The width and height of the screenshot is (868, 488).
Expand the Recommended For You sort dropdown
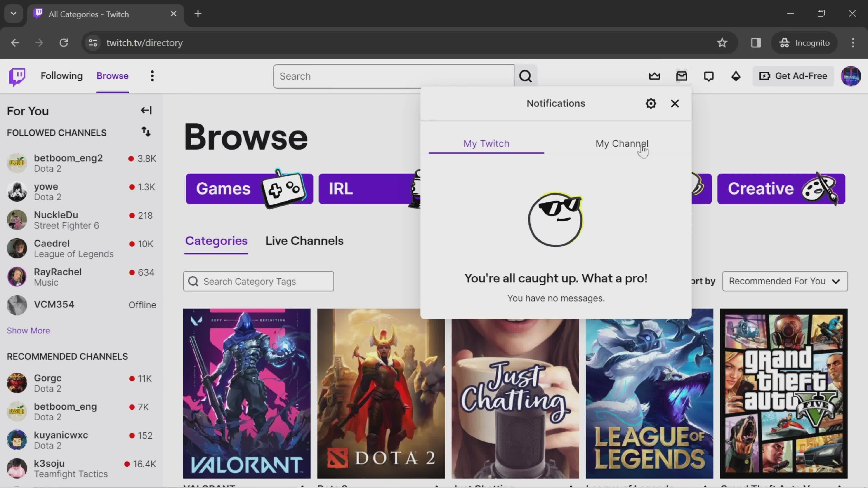point(785,281)
